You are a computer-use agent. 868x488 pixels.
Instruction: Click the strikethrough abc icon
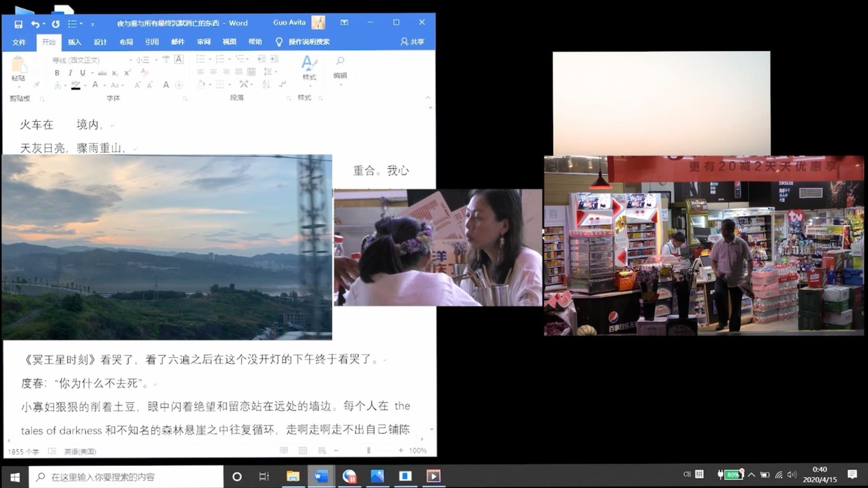click(102, 73)
